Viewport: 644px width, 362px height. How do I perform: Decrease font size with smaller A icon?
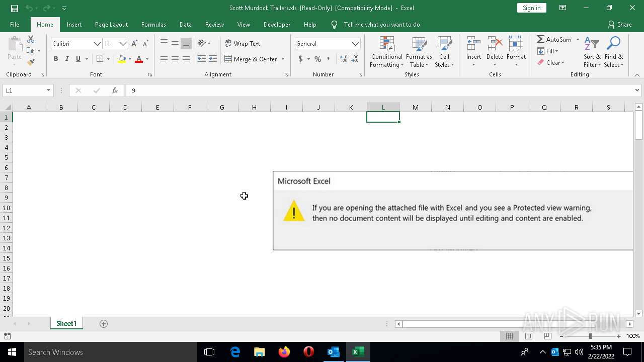145,44
